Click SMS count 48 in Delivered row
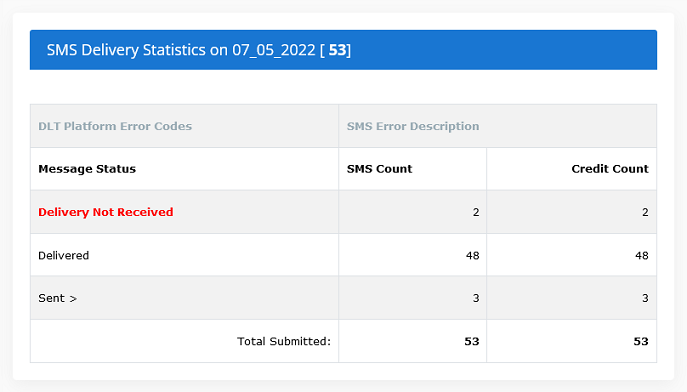Image resolution: width=687 pixels, height=392 pixels. pos(472,255)
